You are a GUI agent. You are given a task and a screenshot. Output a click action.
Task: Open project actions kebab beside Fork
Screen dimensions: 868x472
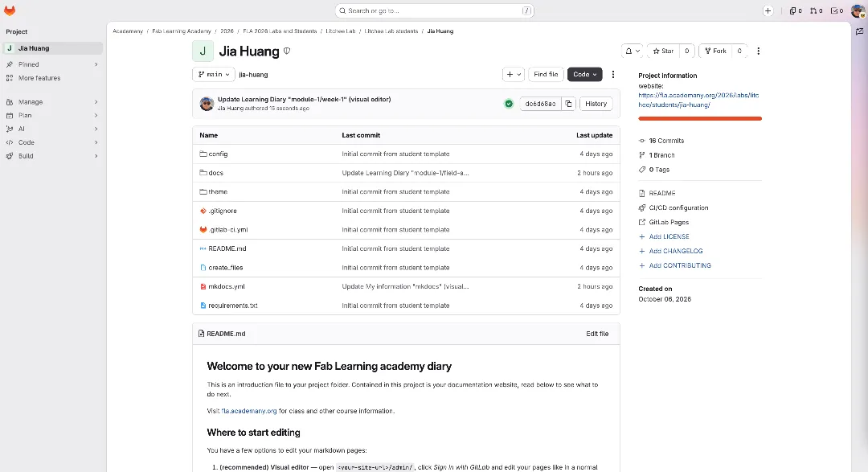pyautogui.click(x=759, y=51)
